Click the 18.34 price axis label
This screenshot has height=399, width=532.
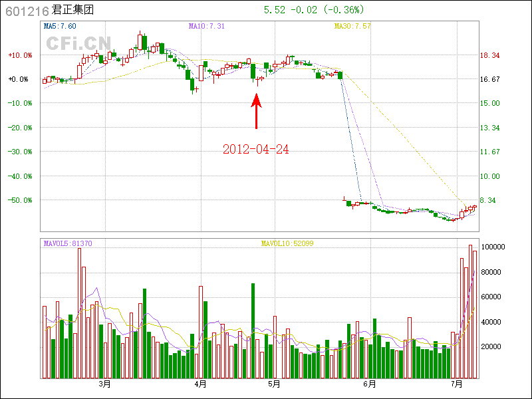(490, 55)
